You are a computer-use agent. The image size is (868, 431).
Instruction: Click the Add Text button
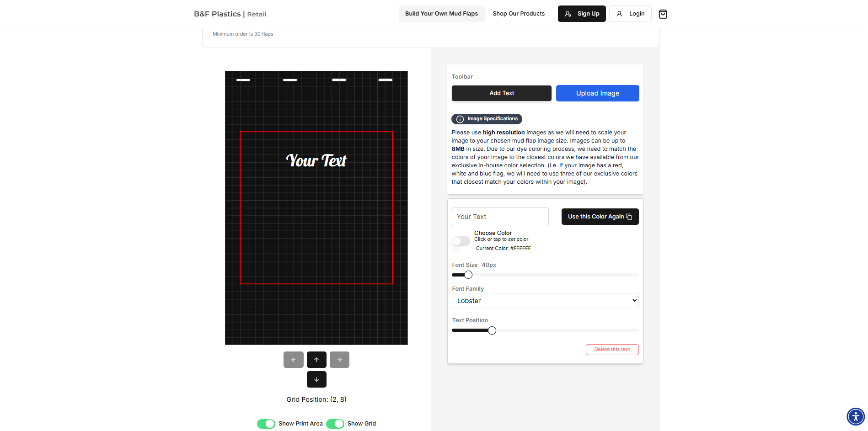(502, 93)
